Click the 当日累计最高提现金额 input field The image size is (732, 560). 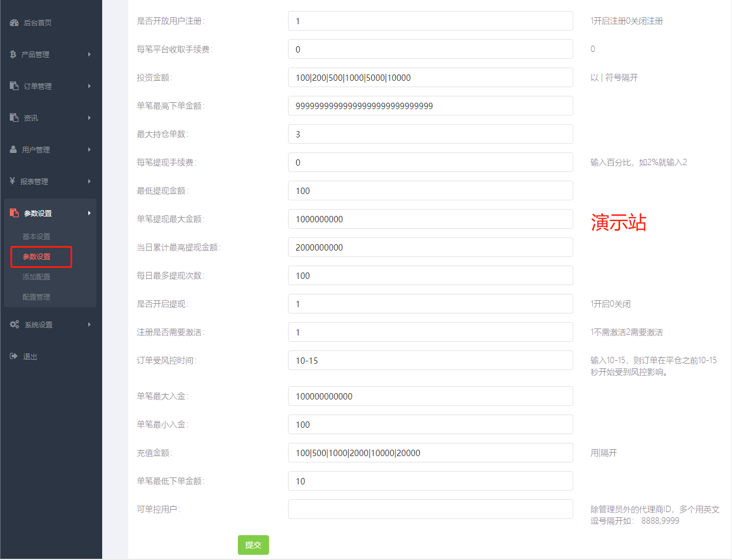(x=431, y=247)
